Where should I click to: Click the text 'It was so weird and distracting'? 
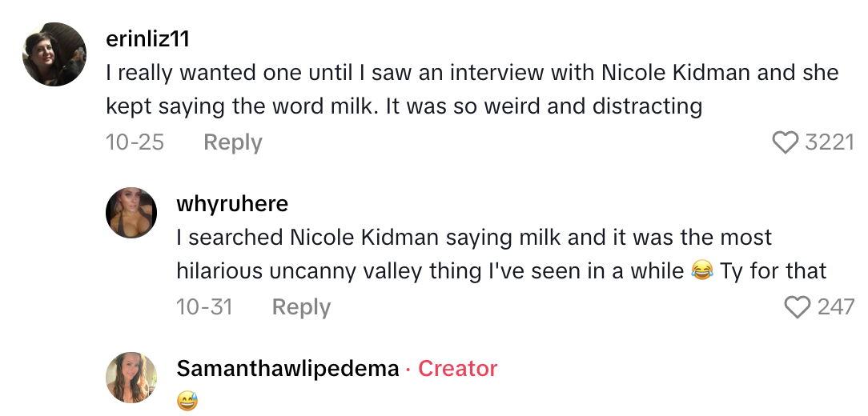[544, 106]
